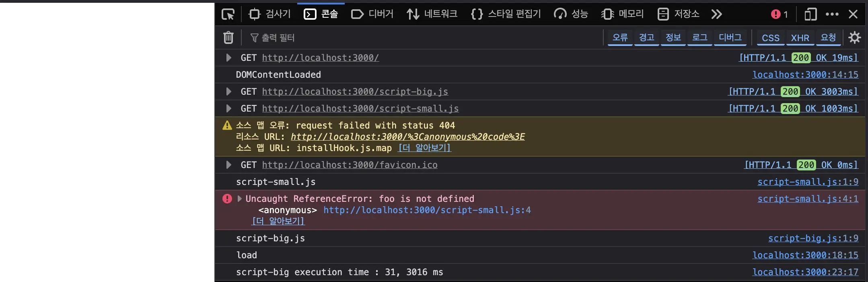The image size is (868, 282).
Task: Open the 성능 performance tab
Action: point(571,14)
